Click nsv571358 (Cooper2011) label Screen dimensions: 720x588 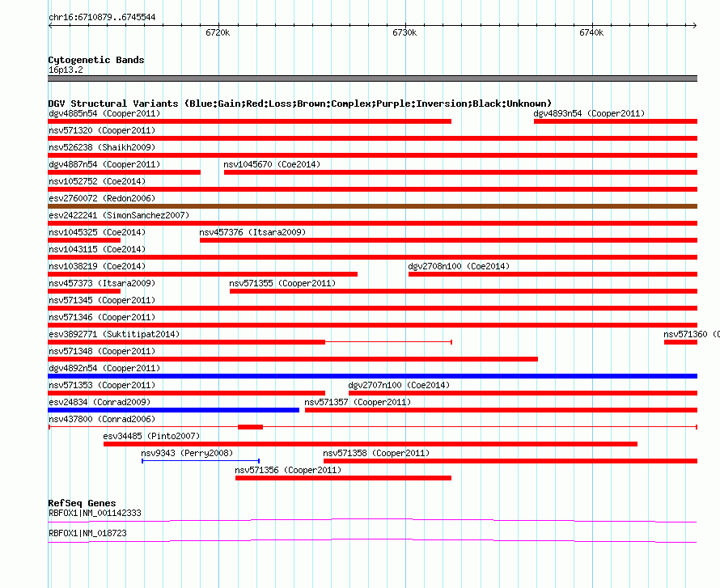376,453
